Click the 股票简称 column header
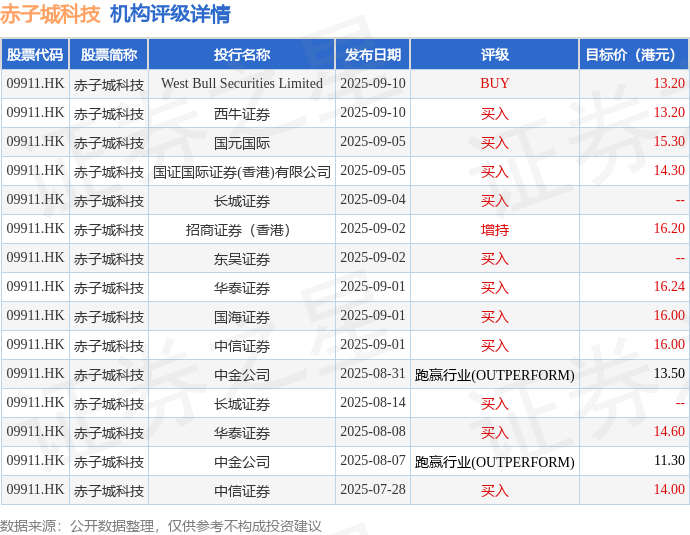 109,55
